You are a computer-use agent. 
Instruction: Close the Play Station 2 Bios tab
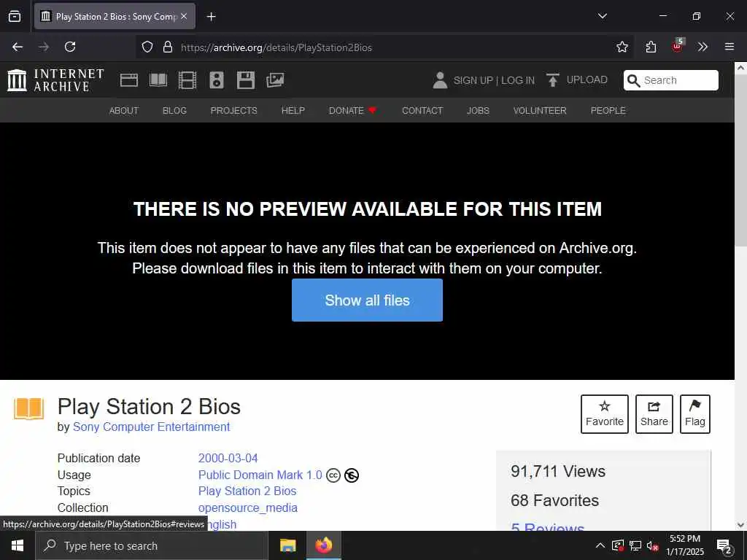tap(184, 16)
